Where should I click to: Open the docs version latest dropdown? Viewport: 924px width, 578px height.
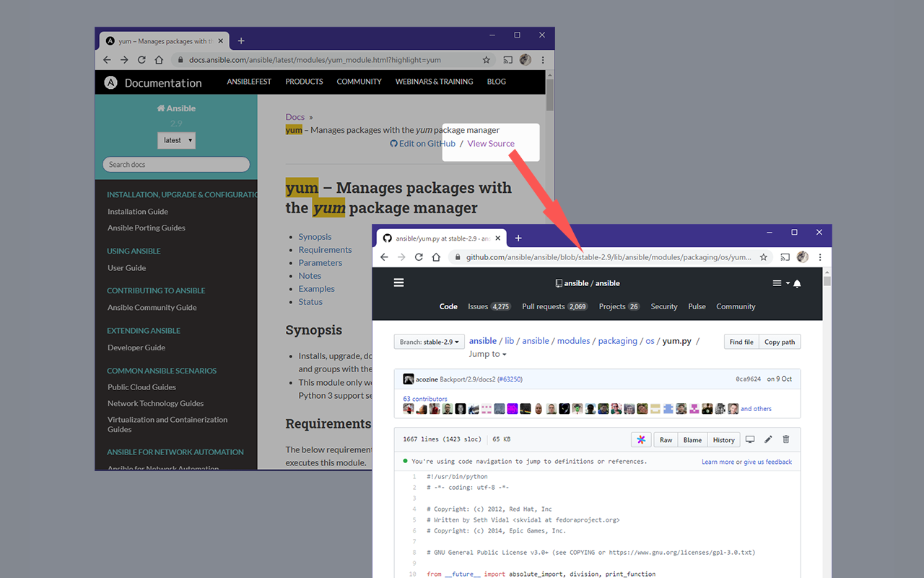(x=176, y=140)
